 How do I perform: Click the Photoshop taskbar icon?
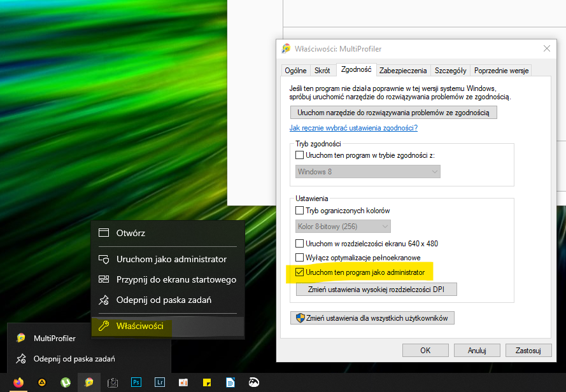(x=136, y=382)
